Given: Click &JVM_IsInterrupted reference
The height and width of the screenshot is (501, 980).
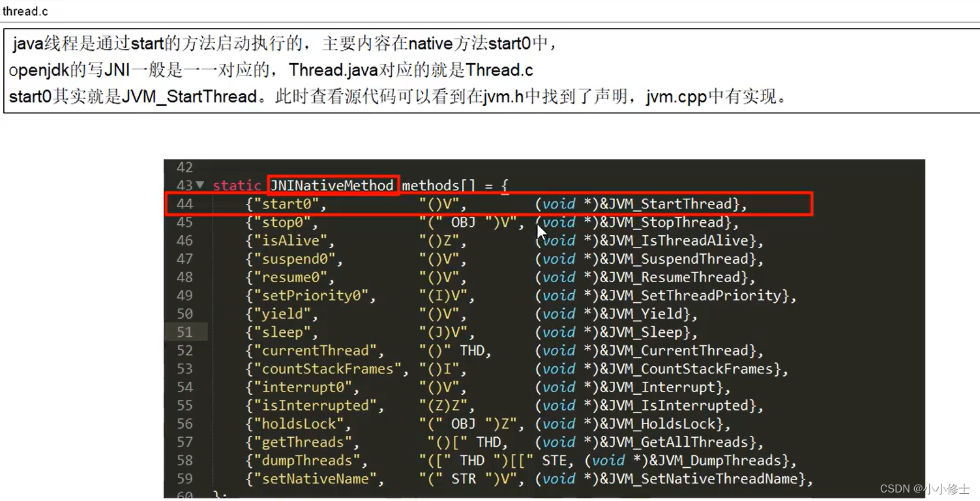Looking at the screenshot, I should tap(674, 405).
